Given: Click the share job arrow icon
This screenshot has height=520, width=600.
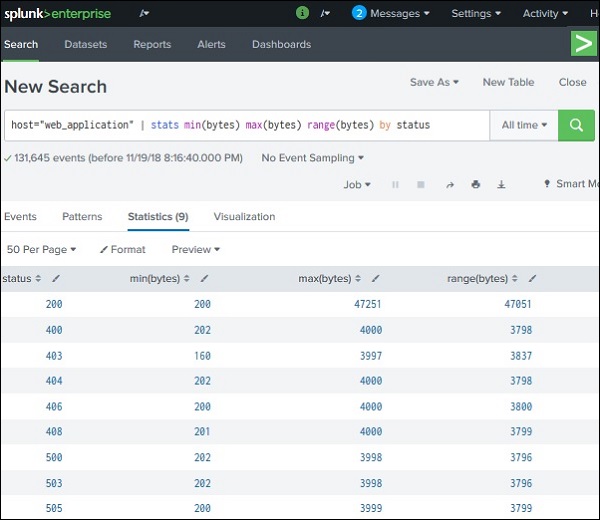Looking at the screenshot, I should pos(449,185).
